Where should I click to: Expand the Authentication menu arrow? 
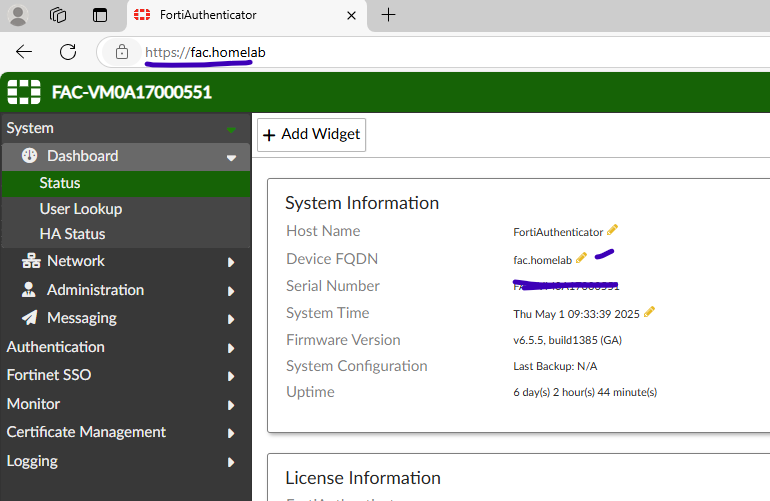[231, 348]
